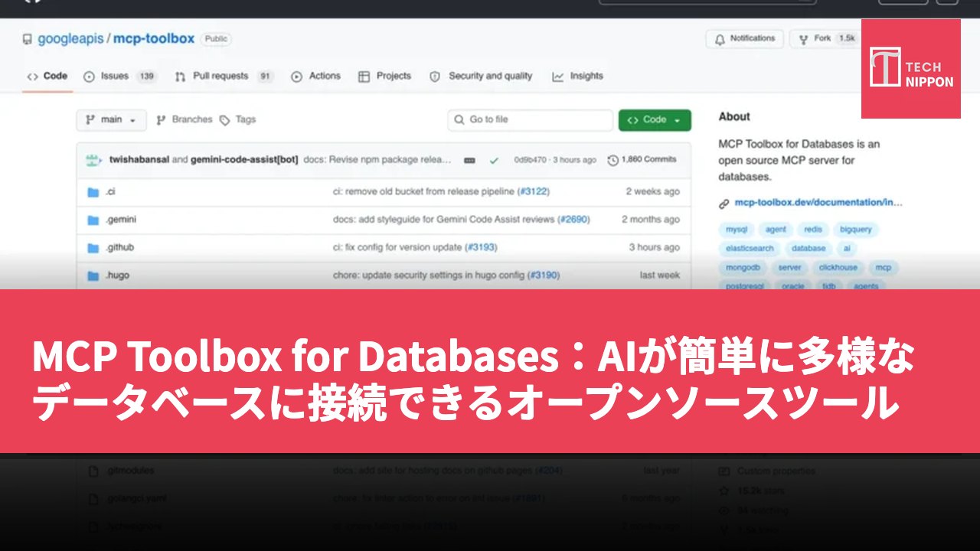Open the gemini-code-assist[bot] author link
The height and width of the screenshot is (551, 980).
point(244,160)
